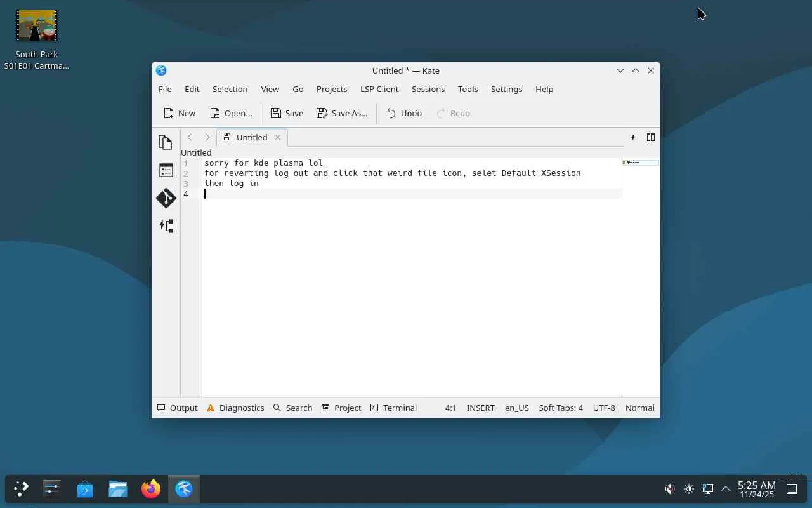The image size is (812, 508).
Task: Open Discover software store from taskbar
Action: pos(85,489)
